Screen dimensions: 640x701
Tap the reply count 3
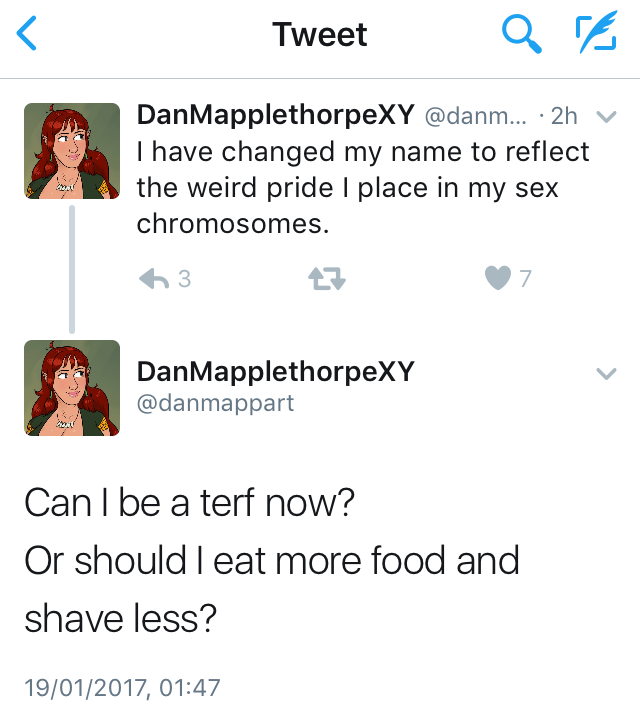pos(184,280)
